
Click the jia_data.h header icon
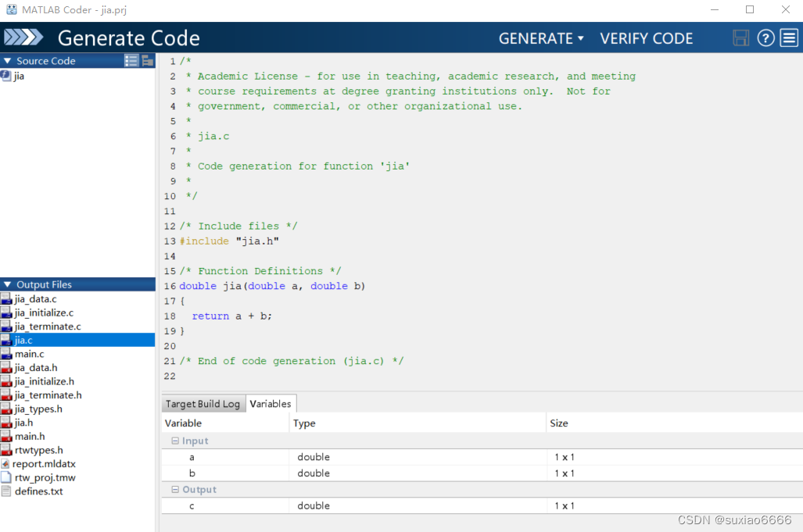coord(6,368)
